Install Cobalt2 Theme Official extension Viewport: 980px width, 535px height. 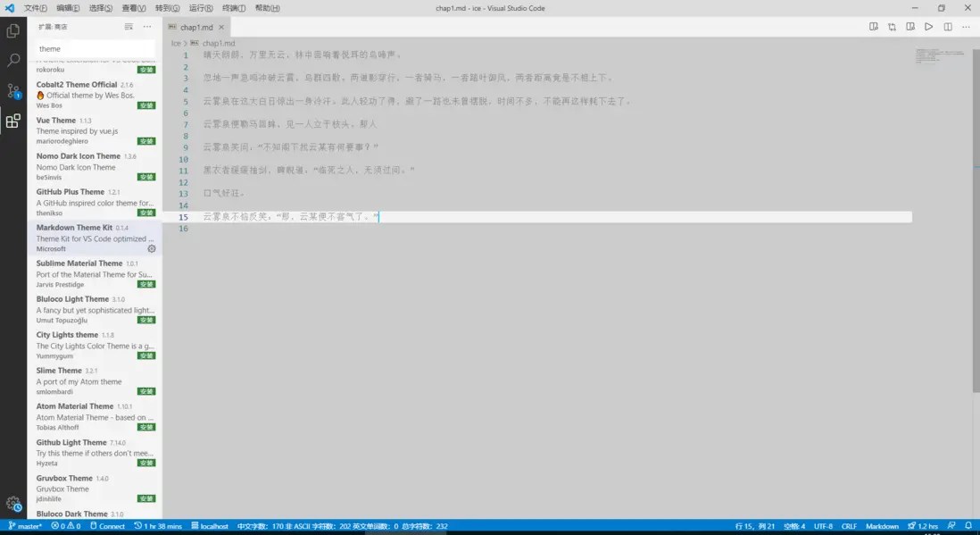click(x=147, y=105)
